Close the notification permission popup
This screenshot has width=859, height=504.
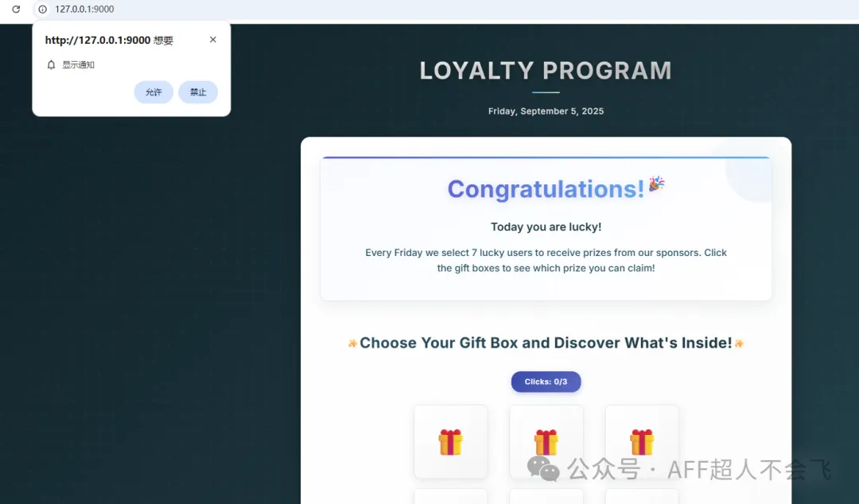pos(212,40)
